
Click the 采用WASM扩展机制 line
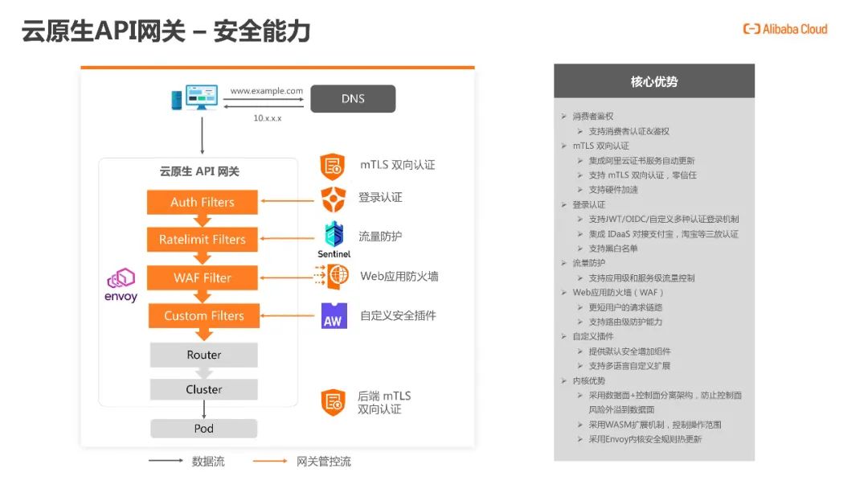[x=655, y=425]
